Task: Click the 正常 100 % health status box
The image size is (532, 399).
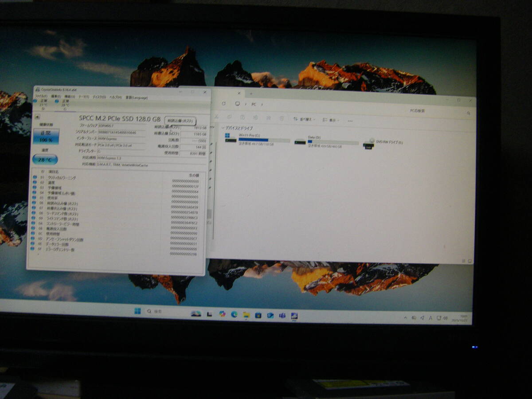Action: tap(46, 136)
